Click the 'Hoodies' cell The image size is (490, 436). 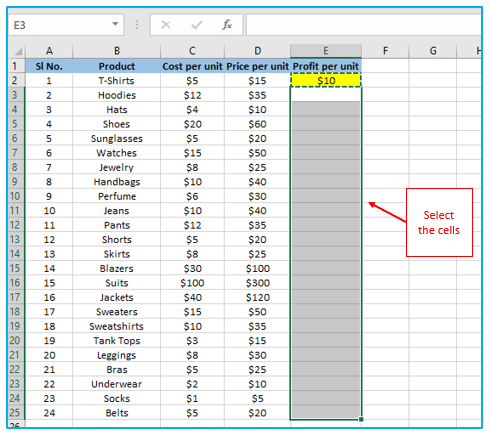(117, 95)
